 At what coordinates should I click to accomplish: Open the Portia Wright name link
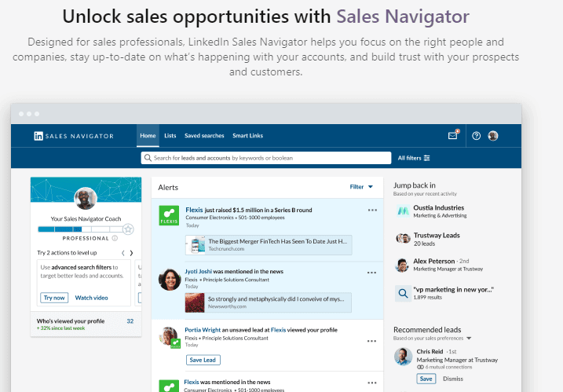(x=203, y=330)
